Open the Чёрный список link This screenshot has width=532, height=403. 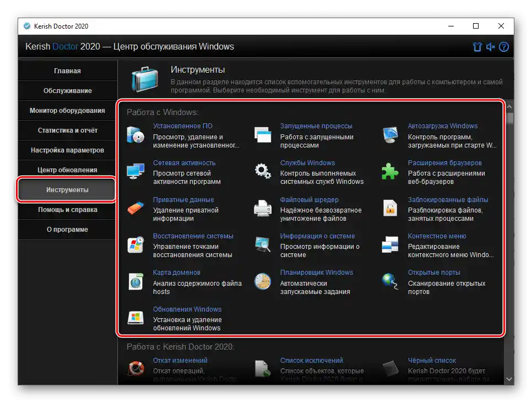(x=432, y=360)
